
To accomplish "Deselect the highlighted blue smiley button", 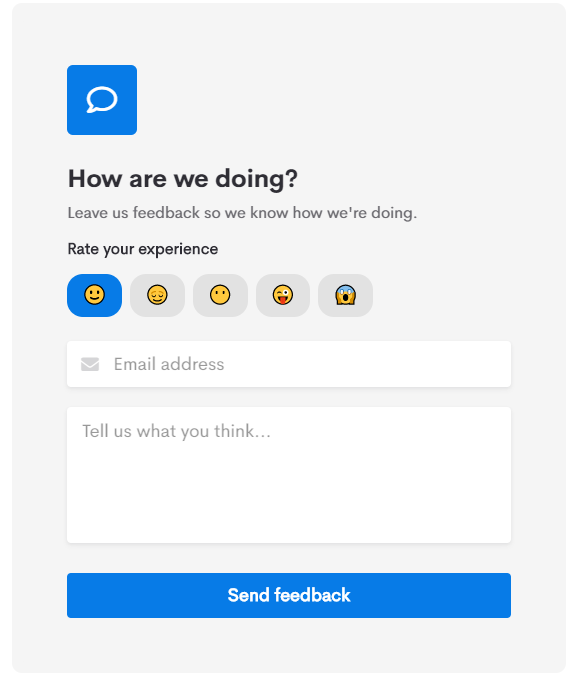I will pyautogui.click(x=95, y=295).
